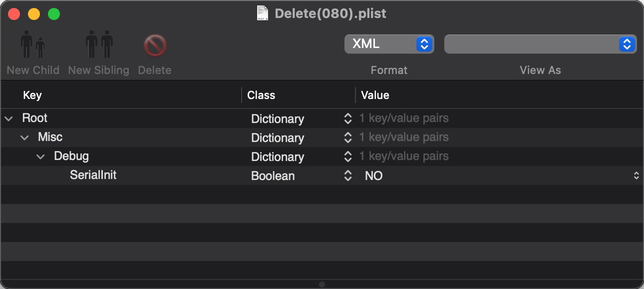Open class stepper for Root row

[x=348, y=119]
